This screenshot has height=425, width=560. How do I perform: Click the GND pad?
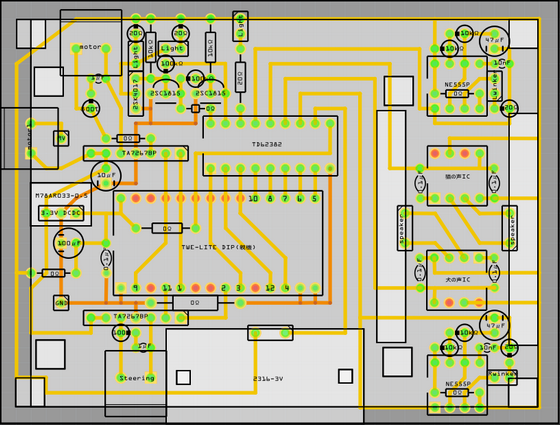point(61,303)
